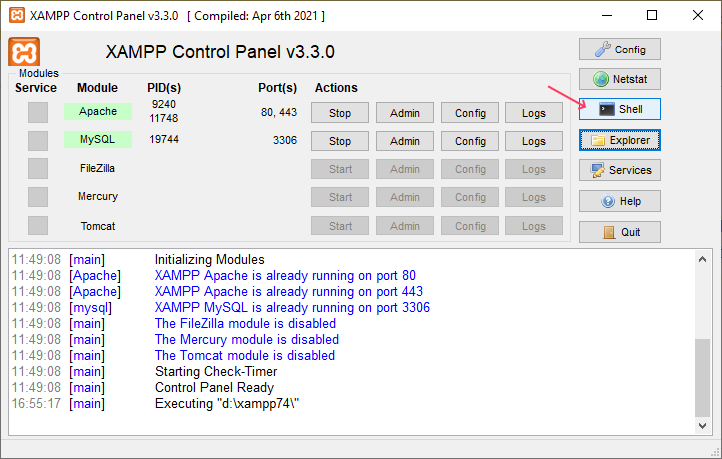This screenshot has height=459, width=722.
Task: Click log line about MySQL port 3306
Action: point(292,308)
